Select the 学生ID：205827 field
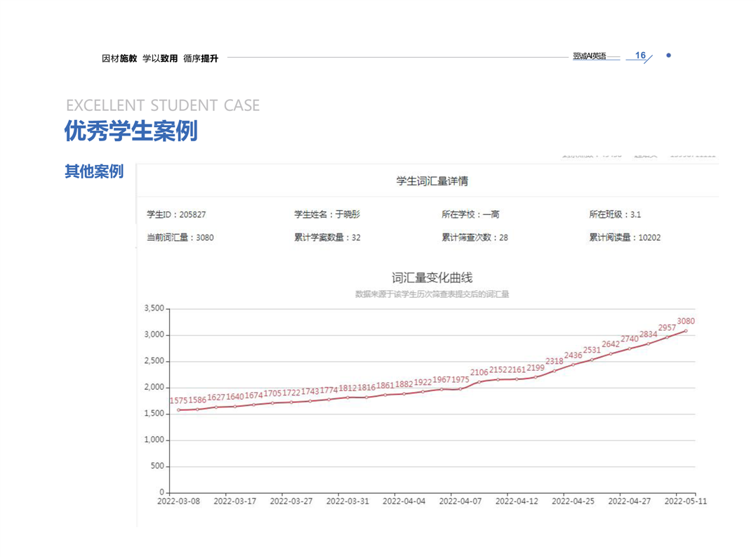756x557 pixels. tap(176, 214)
